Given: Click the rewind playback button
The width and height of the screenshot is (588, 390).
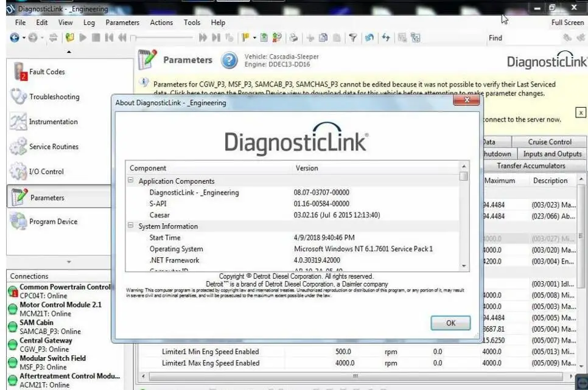Looking at the screenshot, I should coord(122,38).
